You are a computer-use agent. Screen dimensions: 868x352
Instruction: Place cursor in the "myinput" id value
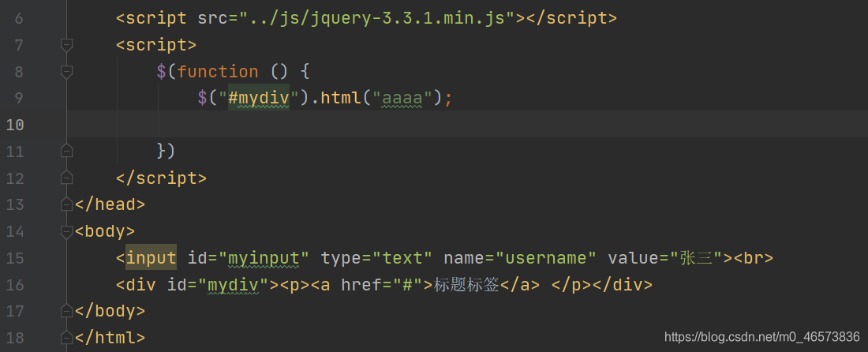pyautogui.click(x=264, y=257)
